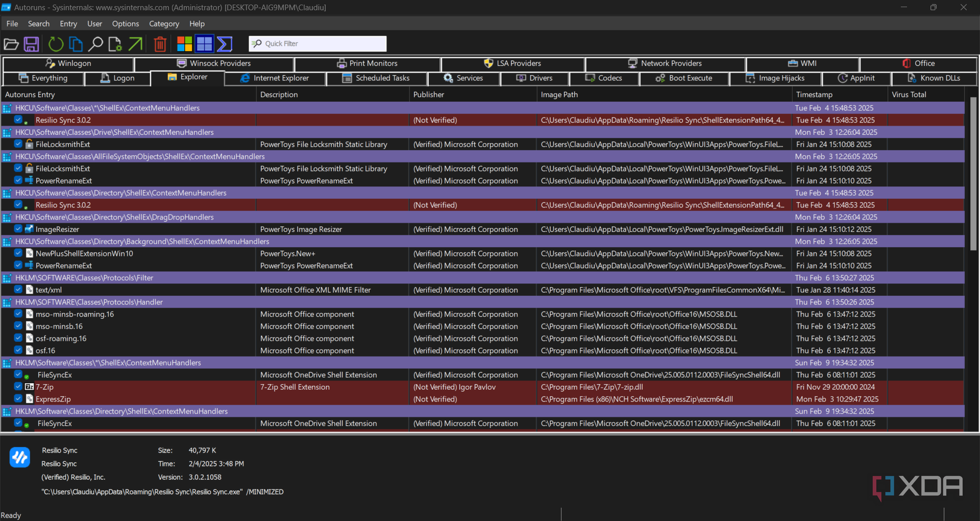
Task: Uncheck the ExpressZip entry checkbox
Action: pyautogui.click(x=18, y=399)
